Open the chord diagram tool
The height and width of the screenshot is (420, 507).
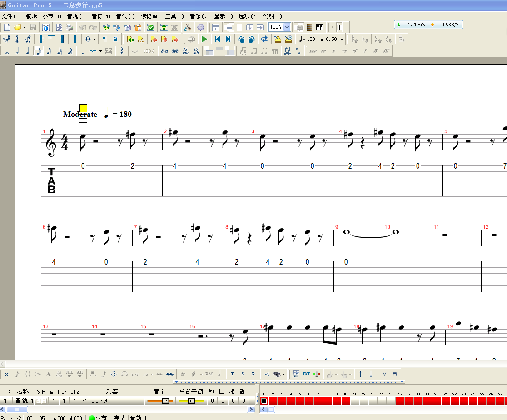[x=296, y=374]
